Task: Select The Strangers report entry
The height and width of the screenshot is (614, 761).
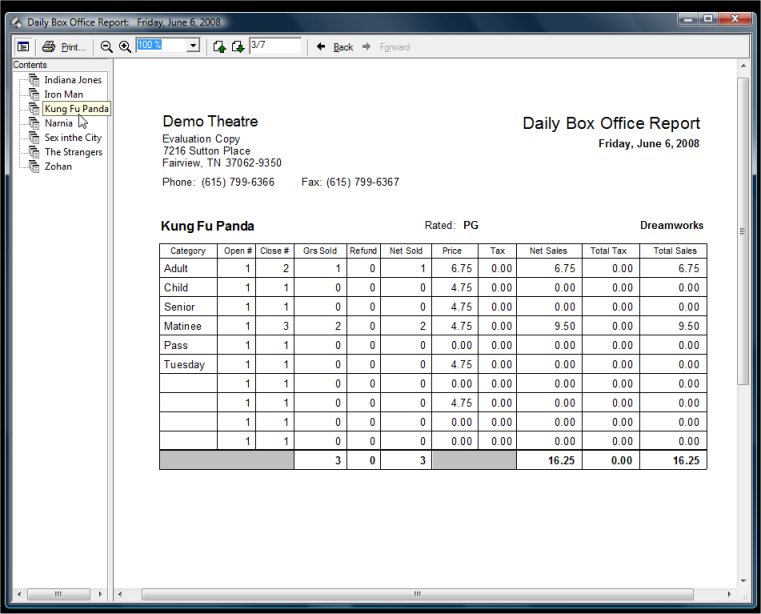Action: [x=73, y=152]
